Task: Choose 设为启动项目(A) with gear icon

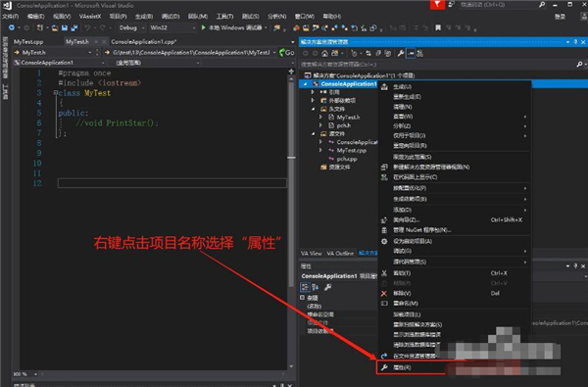Action: pyautogui.click(x=454, y=241)
